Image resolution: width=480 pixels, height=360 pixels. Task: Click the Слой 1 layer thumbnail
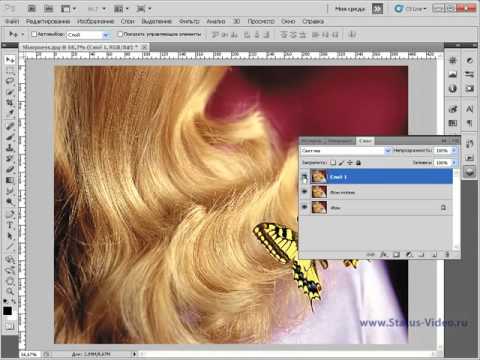pyautogui.click(x=319, y=177)
